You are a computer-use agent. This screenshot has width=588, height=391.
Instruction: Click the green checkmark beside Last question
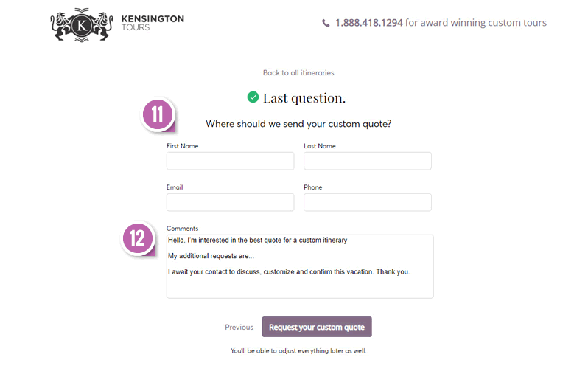coord(253,97)
